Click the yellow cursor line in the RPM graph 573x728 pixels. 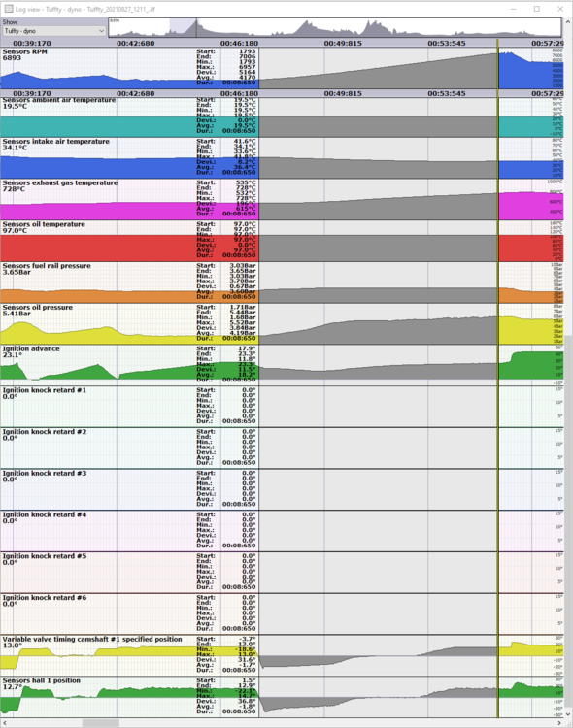click(x=497, y=67)
